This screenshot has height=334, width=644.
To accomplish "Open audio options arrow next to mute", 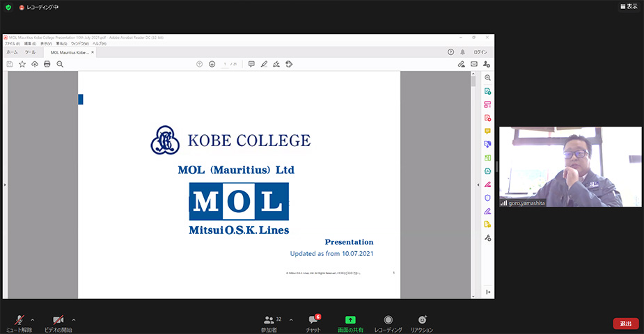I will point(33,320).
